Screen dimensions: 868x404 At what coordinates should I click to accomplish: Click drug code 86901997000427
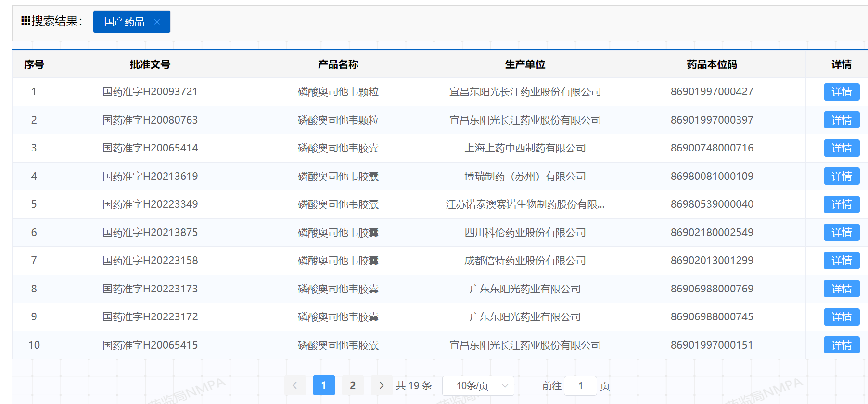pyautogui.click(x=712, y=92)
